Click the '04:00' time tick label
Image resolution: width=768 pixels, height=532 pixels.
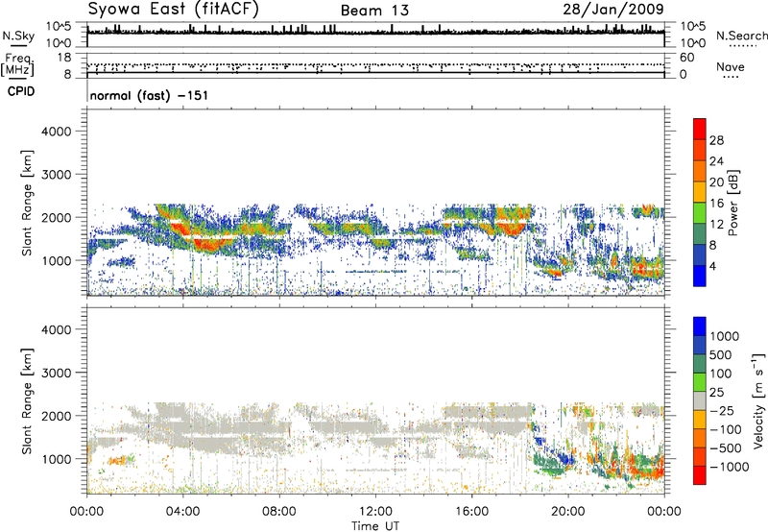182,512
